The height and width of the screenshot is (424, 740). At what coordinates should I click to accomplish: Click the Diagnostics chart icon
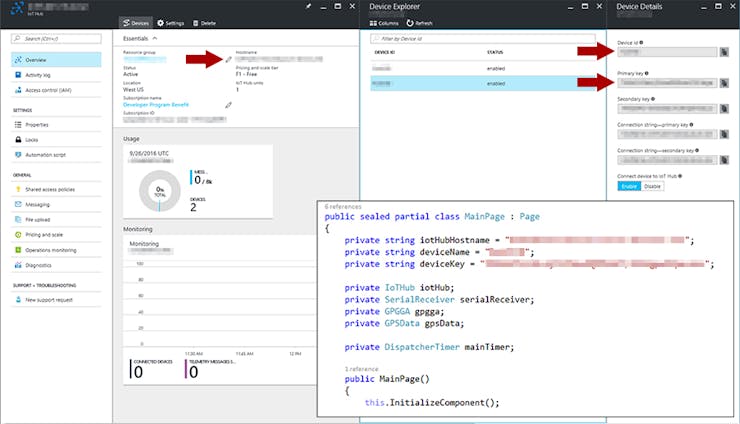point(18,265)
